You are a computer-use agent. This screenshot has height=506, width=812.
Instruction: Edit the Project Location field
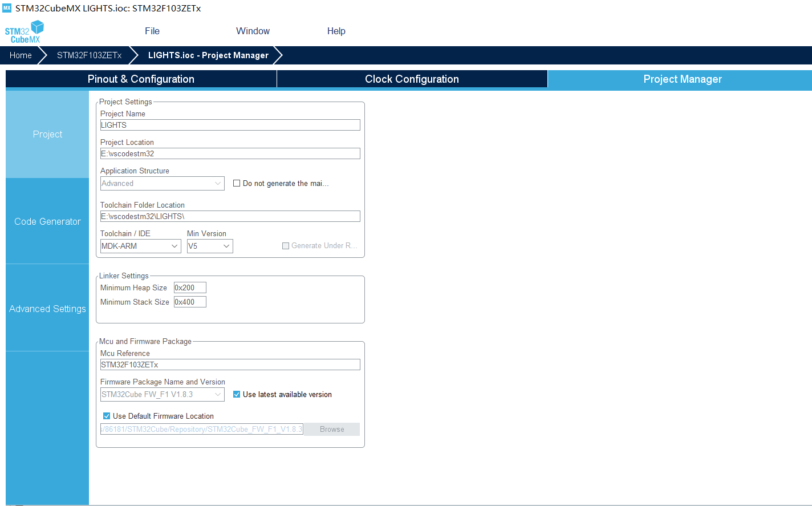[x=230, y=153]
